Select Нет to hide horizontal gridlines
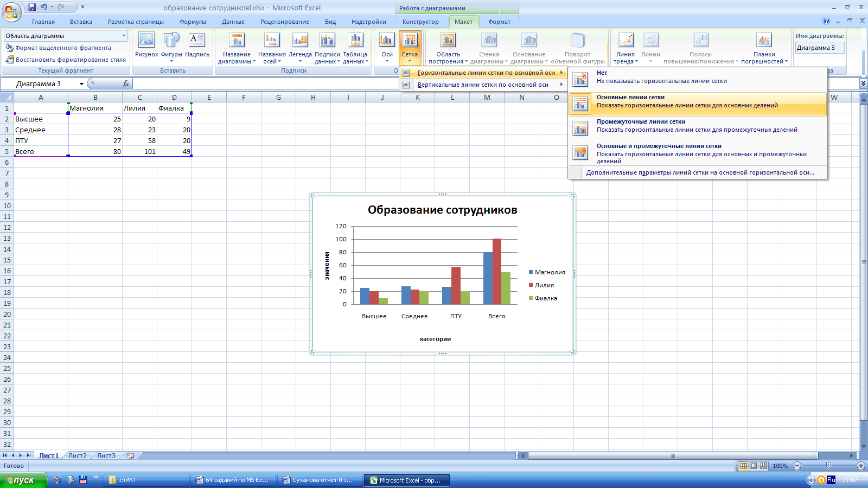Image resolution: width=868 pixels, height=488 pixels. coord(698,79)
